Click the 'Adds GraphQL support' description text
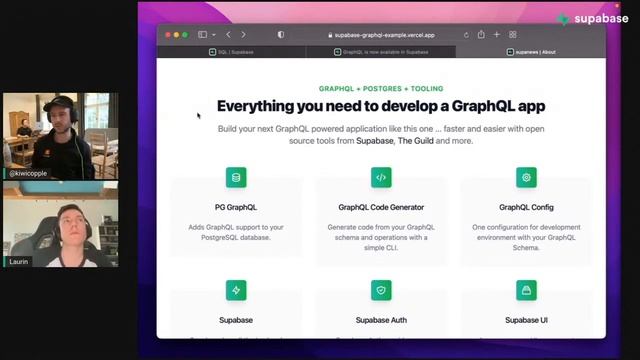 click(x=236, y=232)
